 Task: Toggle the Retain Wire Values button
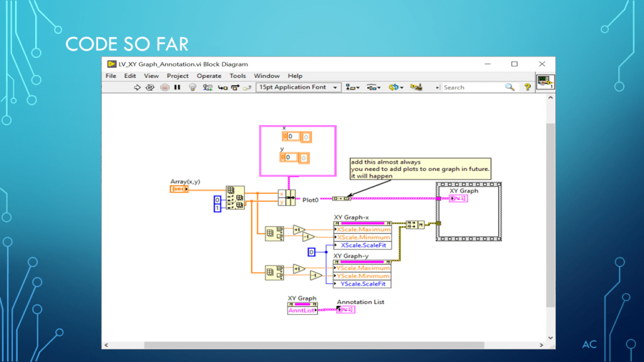pos(208,88)
